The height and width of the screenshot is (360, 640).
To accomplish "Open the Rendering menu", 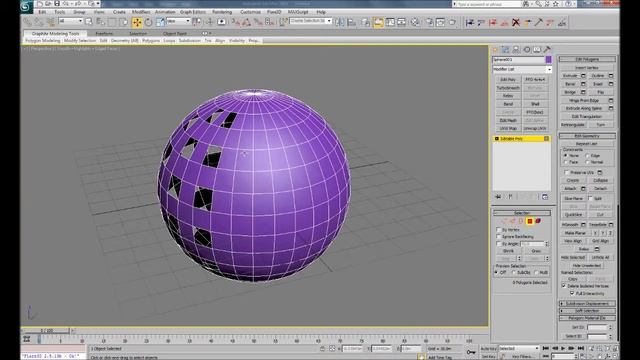I will point(222,12).
